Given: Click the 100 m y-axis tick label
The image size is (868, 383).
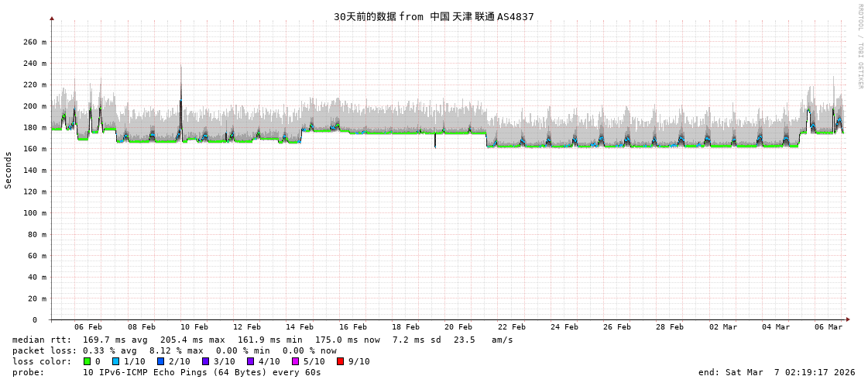Looking at the screenshot, I should tap(33, 212).
